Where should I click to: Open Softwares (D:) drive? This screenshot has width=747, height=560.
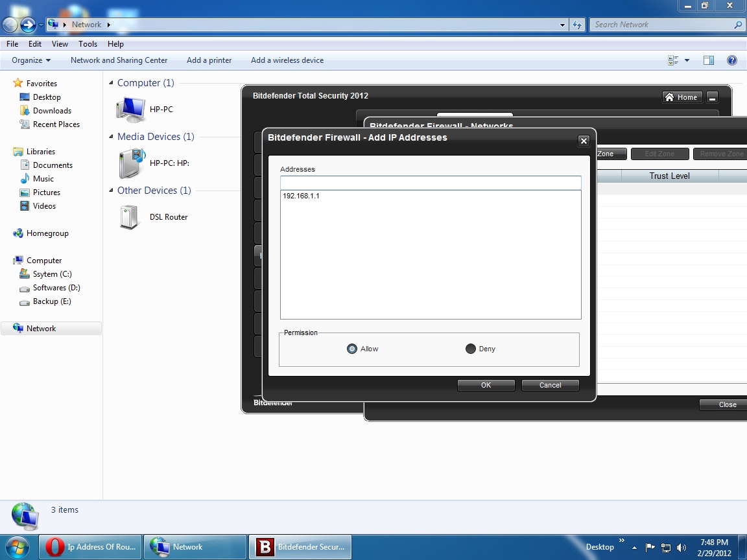(x=56, y=288)
